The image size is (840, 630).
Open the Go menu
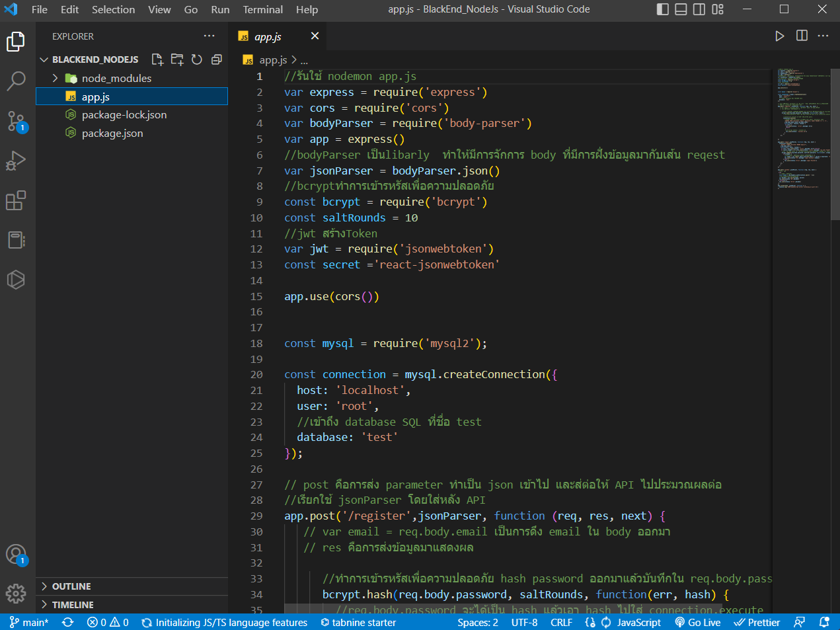[191, 9]
